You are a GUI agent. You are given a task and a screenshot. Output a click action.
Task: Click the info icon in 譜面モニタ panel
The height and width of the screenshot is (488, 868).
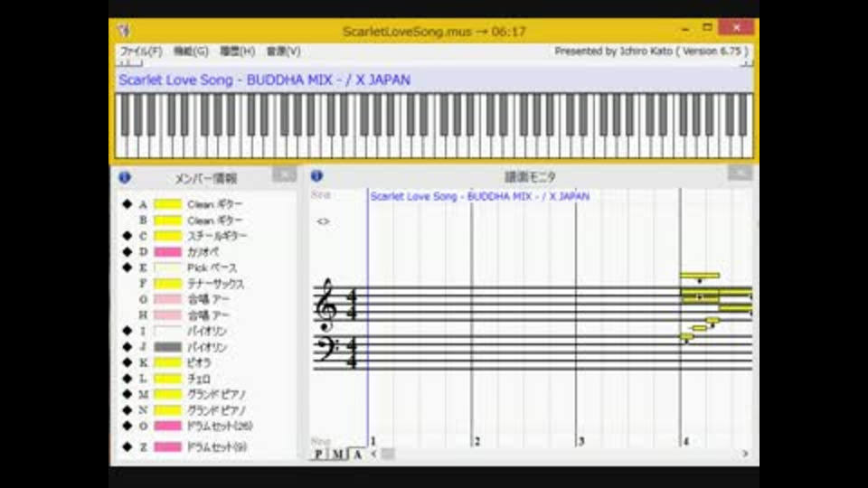point(316,176)
